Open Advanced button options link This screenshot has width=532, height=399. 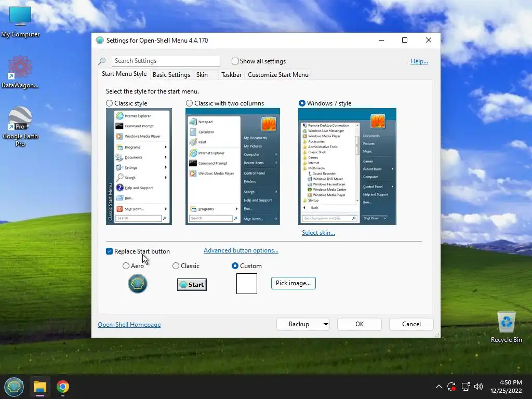[x=241, y=250]
